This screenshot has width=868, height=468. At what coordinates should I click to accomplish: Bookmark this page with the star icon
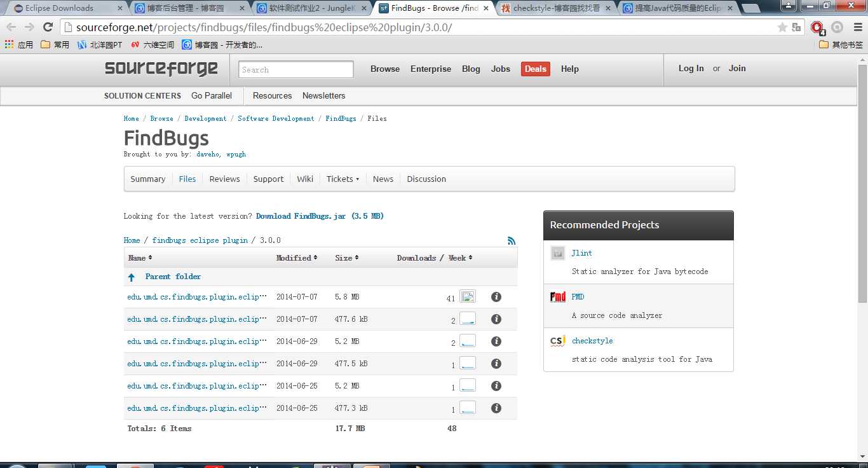(x=782, y=27)
